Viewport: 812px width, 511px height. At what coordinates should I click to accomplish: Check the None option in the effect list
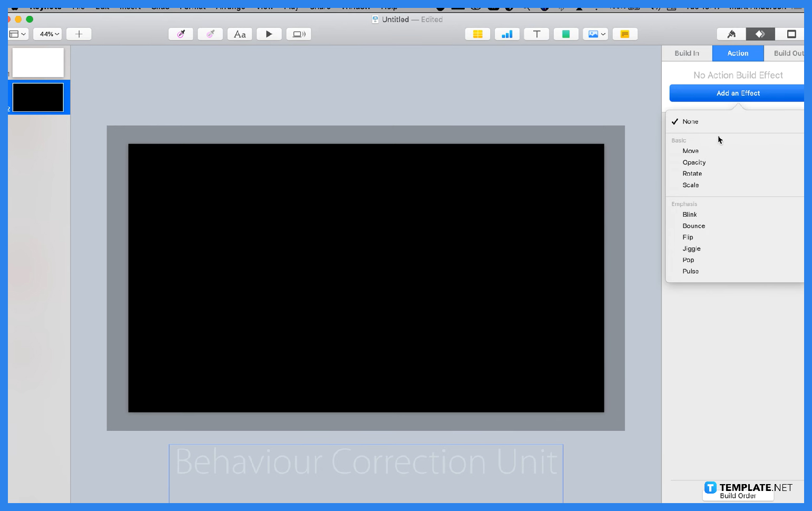(x=690, y=121)
